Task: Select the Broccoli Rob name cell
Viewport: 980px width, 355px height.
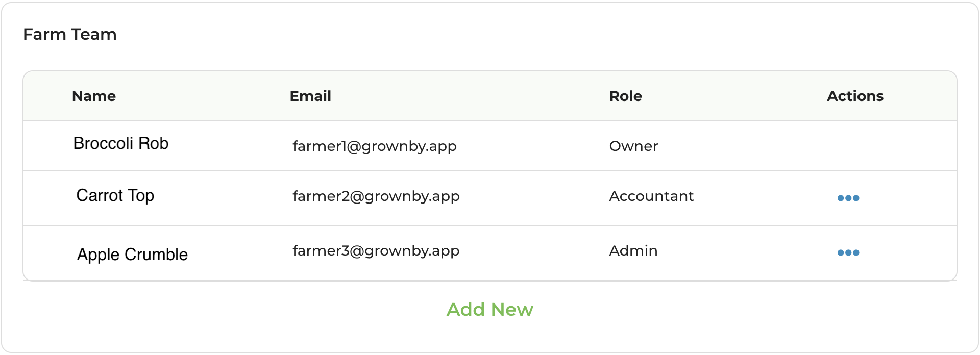Action: click(x=121, y=144)
